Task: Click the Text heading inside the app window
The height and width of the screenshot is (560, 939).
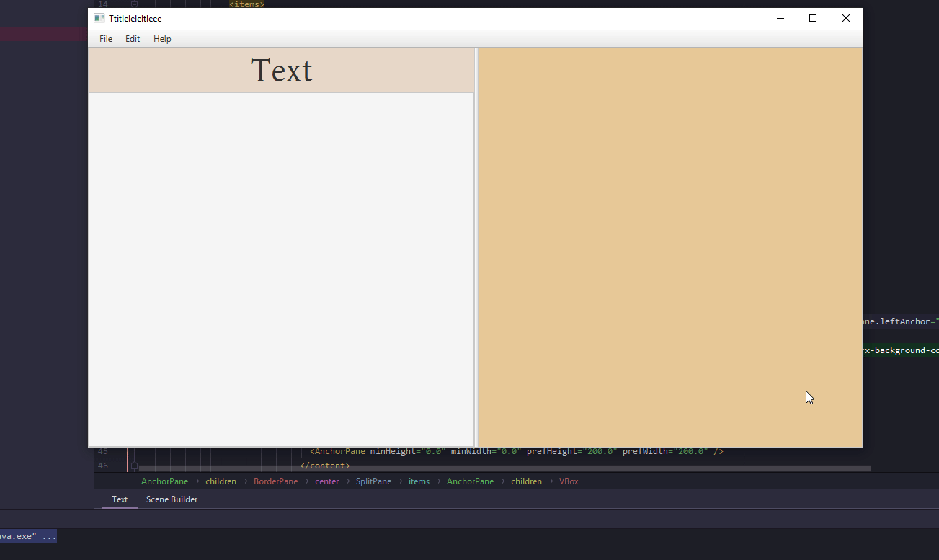Action: point(281,70)
